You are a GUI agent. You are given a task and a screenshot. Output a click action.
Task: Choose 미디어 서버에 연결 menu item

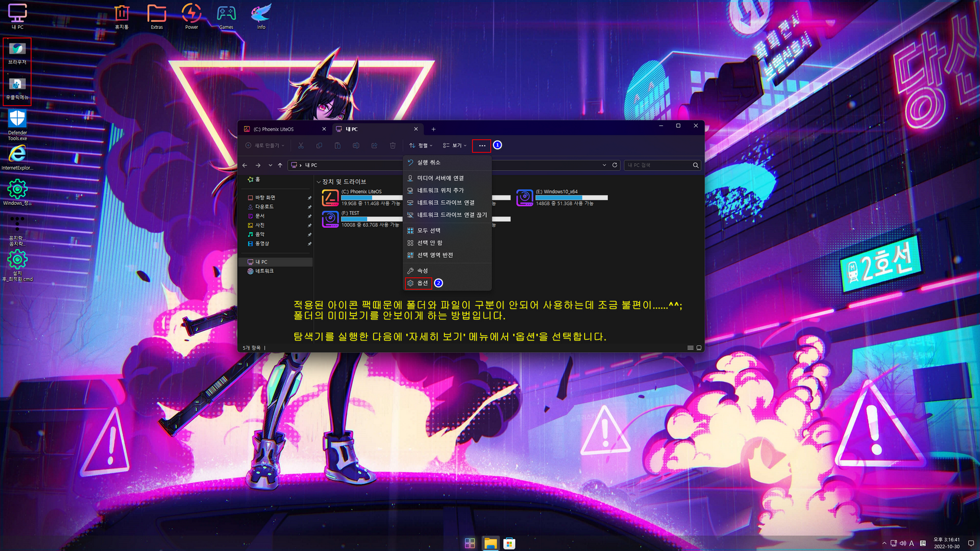[x=448, y=178]
